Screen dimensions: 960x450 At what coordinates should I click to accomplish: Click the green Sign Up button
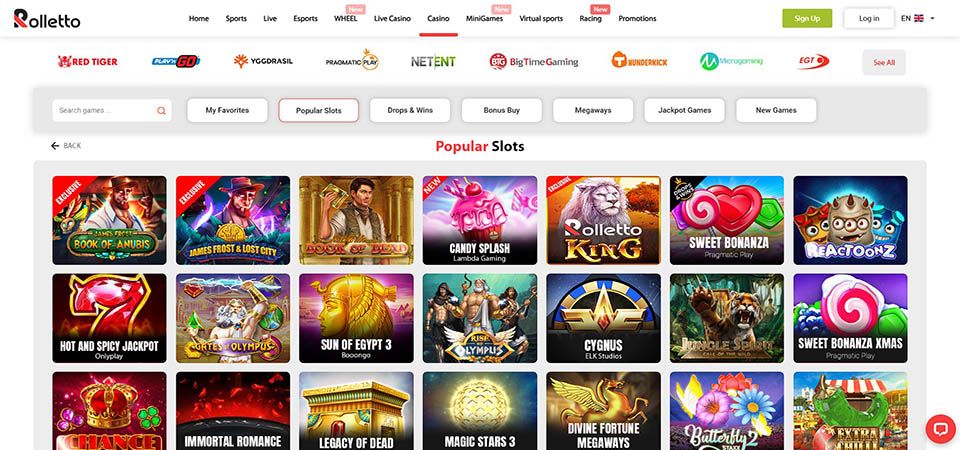tap(807, 18)
